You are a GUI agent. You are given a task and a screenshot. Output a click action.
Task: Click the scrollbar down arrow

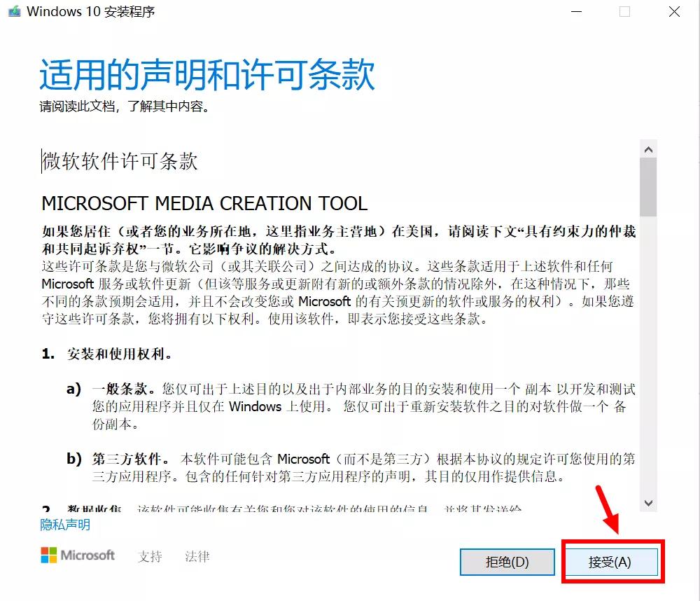tap(649, 504)
